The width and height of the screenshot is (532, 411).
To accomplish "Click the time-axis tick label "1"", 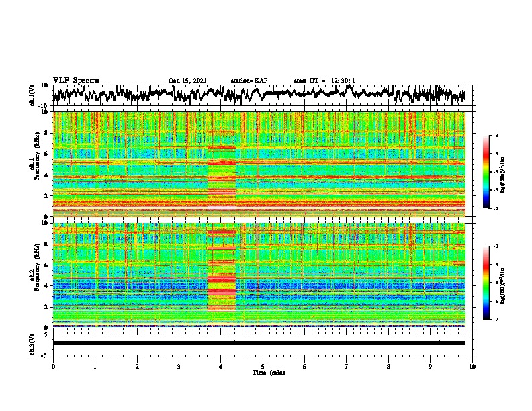I will pos(95,367).
